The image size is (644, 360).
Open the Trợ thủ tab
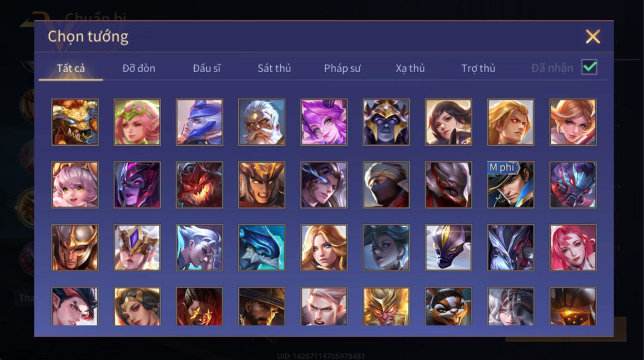[478, 68]
